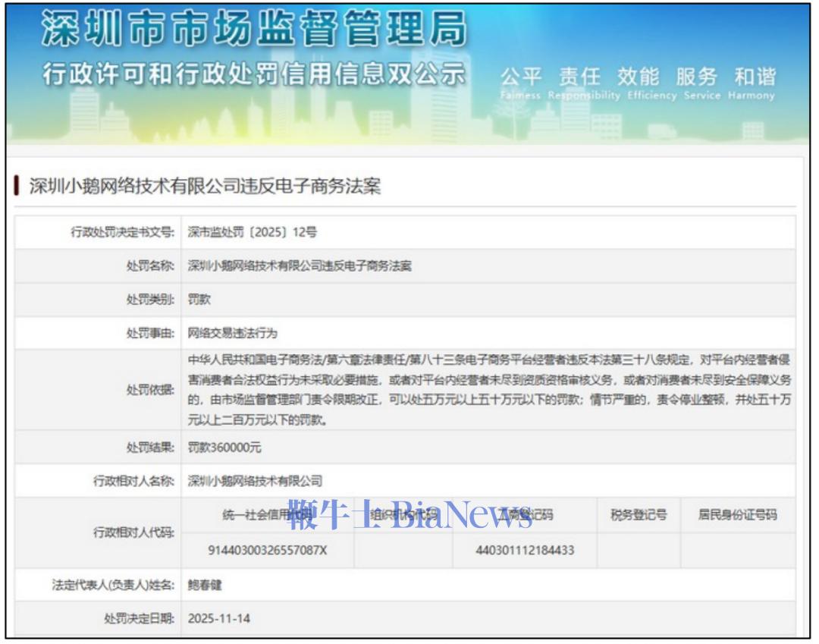The image size is (819, 644).
Task: Click the page heading 深圳小鹅网络技术有限公司违反电子商务法案
Action: [206, 186]
